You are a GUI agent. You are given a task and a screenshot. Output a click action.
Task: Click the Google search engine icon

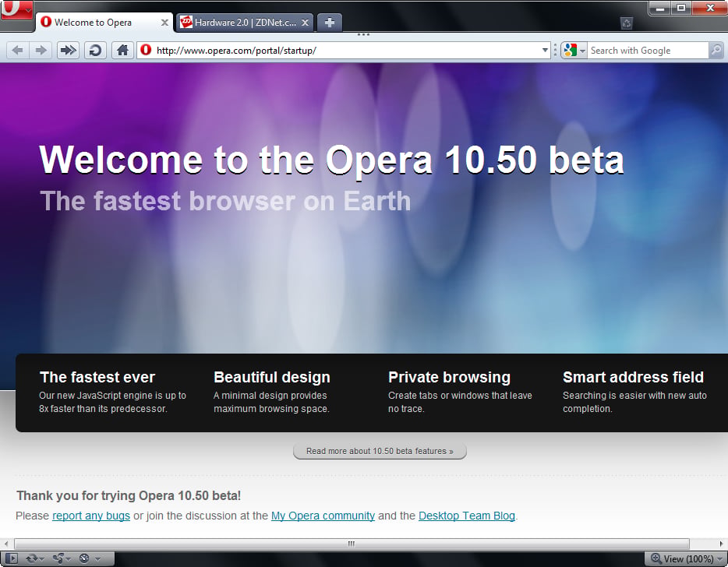pyautogui.click(x=570, y=50)
